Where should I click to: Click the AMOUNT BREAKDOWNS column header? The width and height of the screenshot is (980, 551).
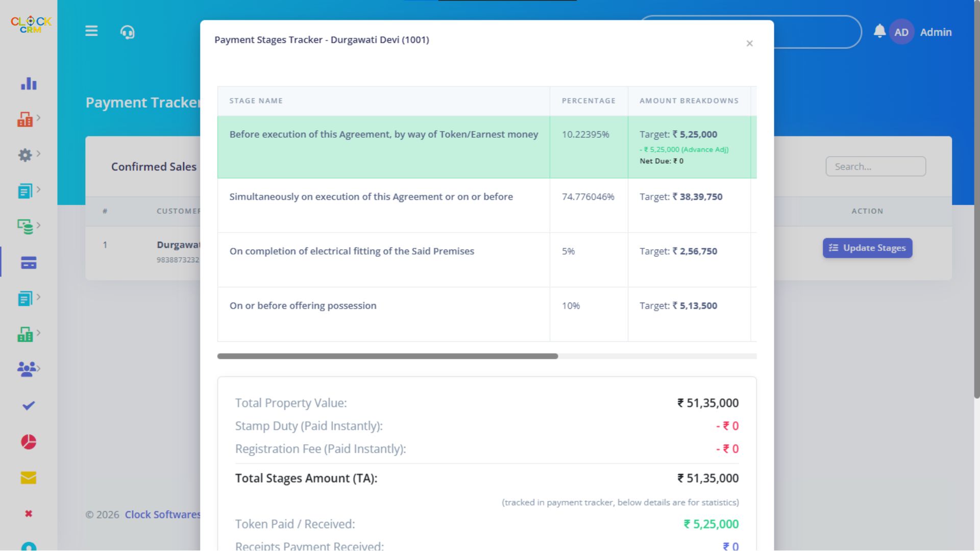[x=689, y=101]
